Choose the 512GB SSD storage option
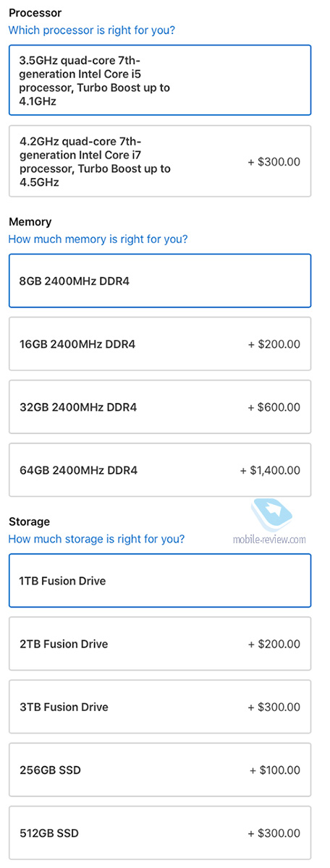330x868 pixels. (160, 833)
